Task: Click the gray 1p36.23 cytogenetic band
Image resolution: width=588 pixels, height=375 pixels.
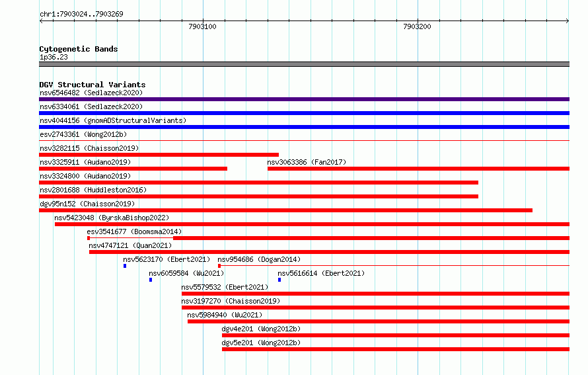Action: tap(304, 64)
